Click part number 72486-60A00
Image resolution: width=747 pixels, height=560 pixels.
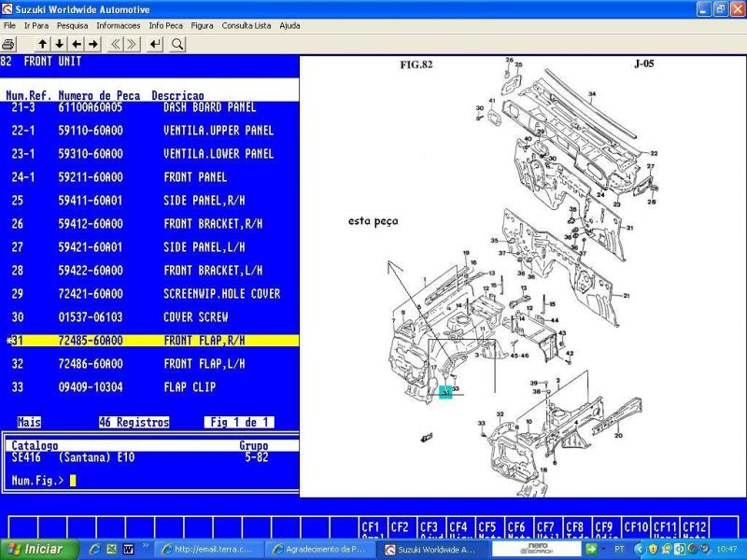91,364
